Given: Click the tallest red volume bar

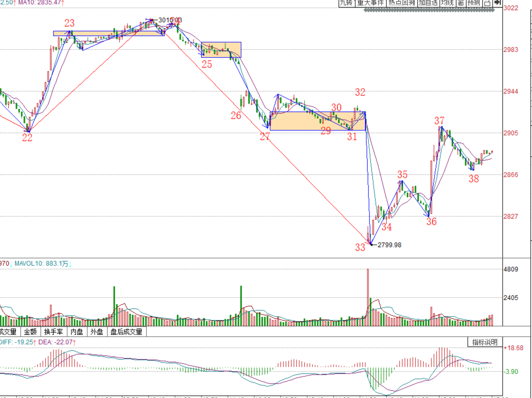Looking at the screenshot, I should 368,297.
